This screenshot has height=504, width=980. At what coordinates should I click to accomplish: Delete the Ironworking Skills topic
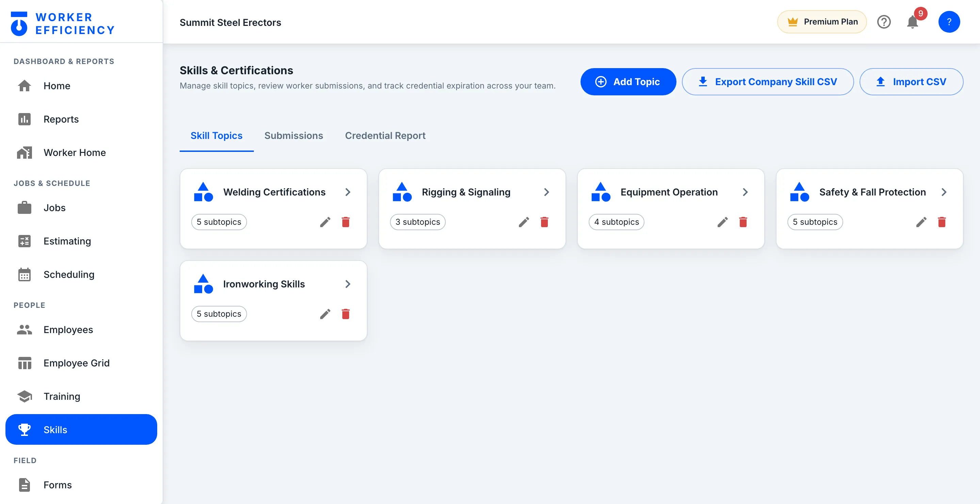345,314
